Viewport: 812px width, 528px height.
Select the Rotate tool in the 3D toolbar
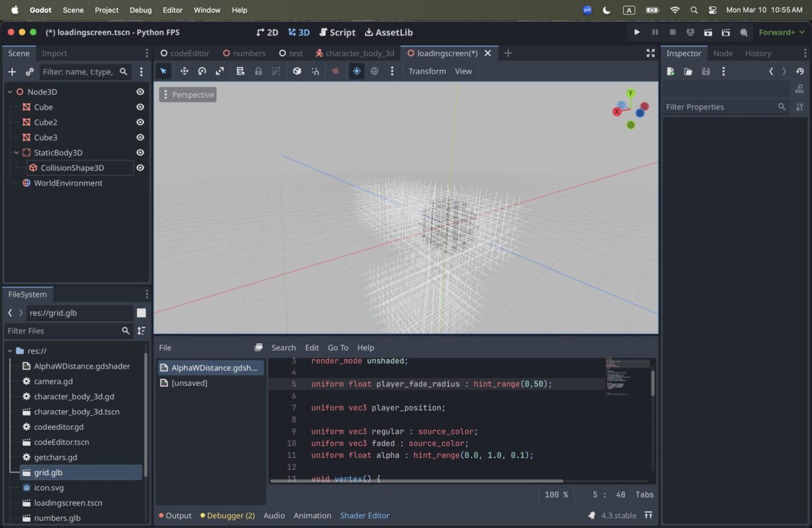pos(201,71)
